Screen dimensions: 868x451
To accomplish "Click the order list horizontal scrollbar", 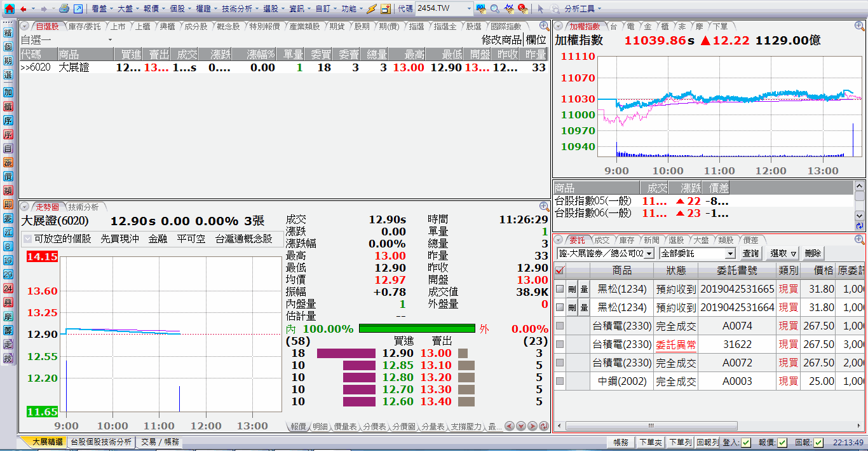I will [x=650, y=426].
